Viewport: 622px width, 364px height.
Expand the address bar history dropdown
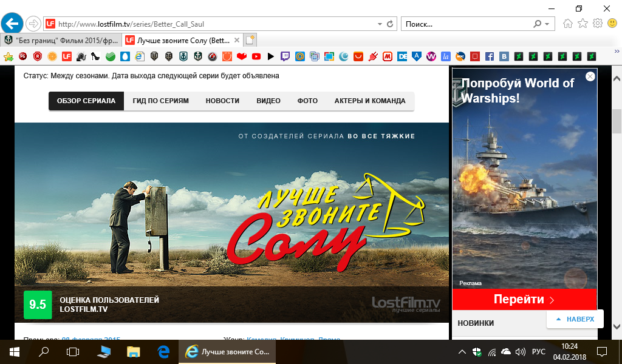pos(380,24)
